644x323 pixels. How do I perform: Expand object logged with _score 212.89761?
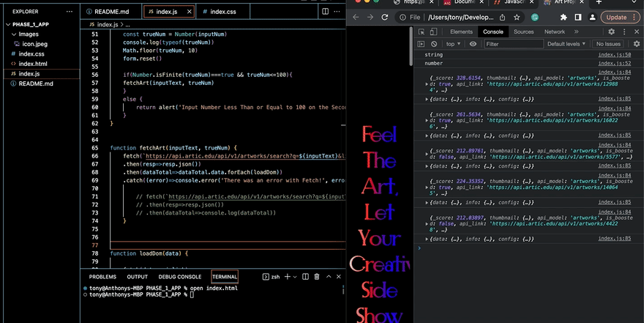(427, 154)
